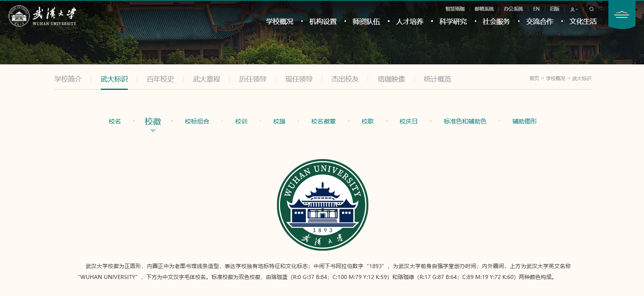The height and width of the screenshot is (296, 644).
Task: Switch to 历任领导 section tab
Action: 252,79
